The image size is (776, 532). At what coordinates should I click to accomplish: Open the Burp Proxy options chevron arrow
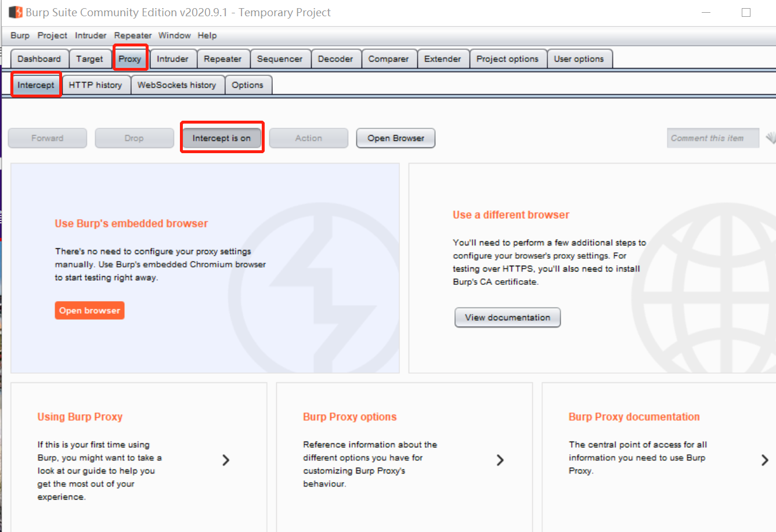(500, 460)
